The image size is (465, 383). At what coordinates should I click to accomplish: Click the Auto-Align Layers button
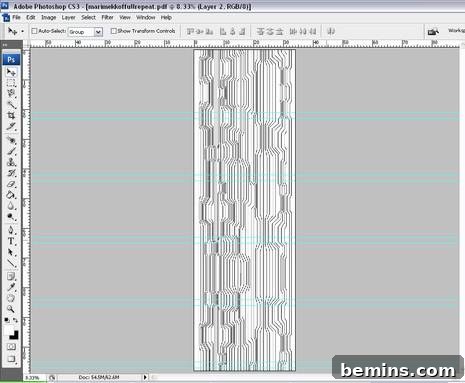pyautogui.click(x=331, y=32)
